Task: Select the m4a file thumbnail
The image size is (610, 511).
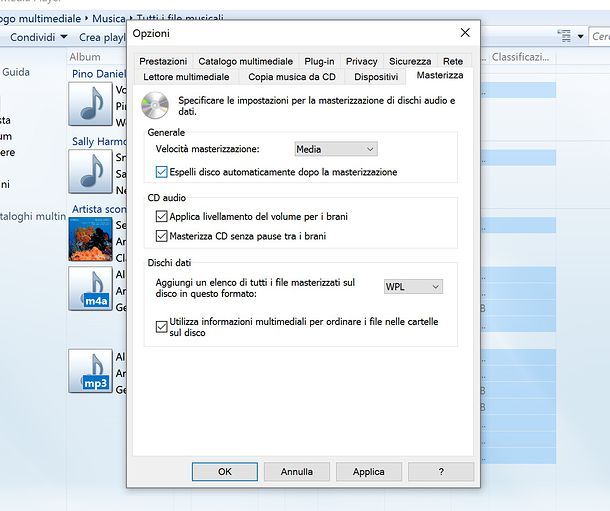Action: tap(90, 289)
